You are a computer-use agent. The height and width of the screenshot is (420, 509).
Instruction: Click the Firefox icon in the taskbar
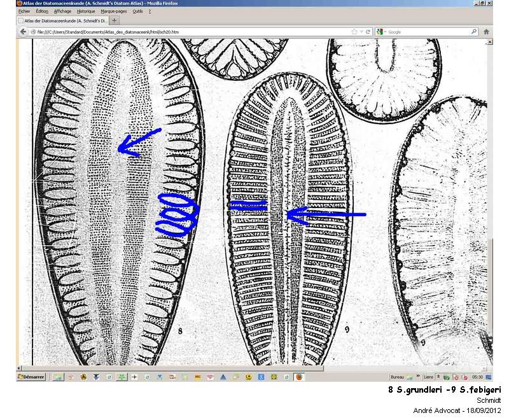tap(298, 377)
